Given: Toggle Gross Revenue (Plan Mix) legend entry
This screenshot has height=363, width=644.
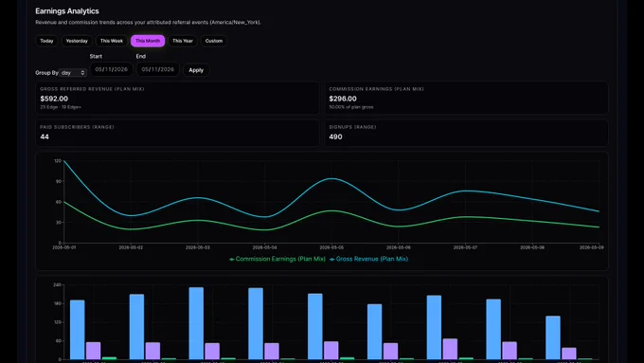Looking at the screenshot, I should 368,259.
